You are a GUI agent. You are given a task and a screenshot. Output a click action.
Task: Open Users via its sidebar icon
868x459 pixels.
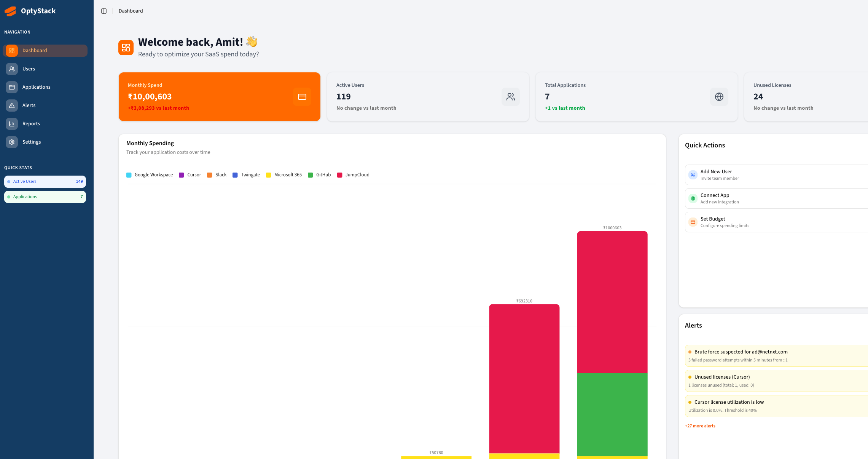coord(12,69)
